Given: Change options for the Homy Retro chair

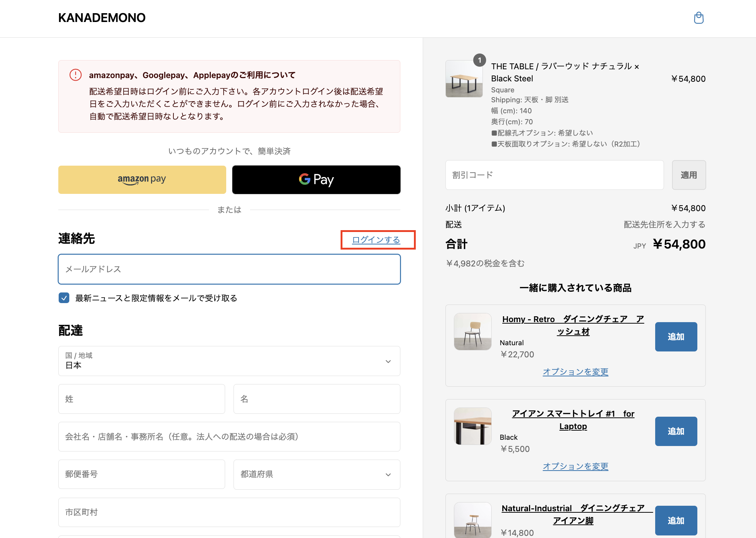Looking at the screenshot, I should pyautogui.click(x=575, y=372).
